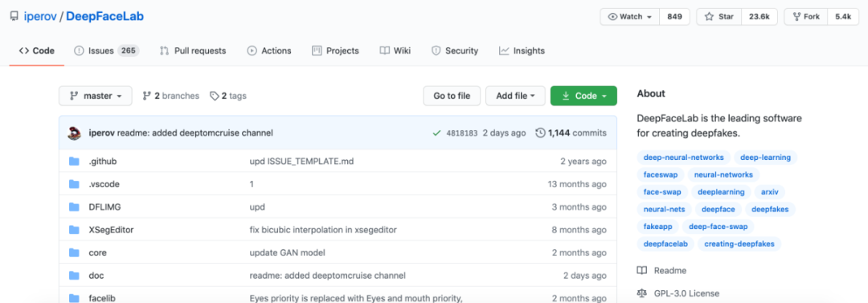Open the Readme link in About

click(662, 271)
